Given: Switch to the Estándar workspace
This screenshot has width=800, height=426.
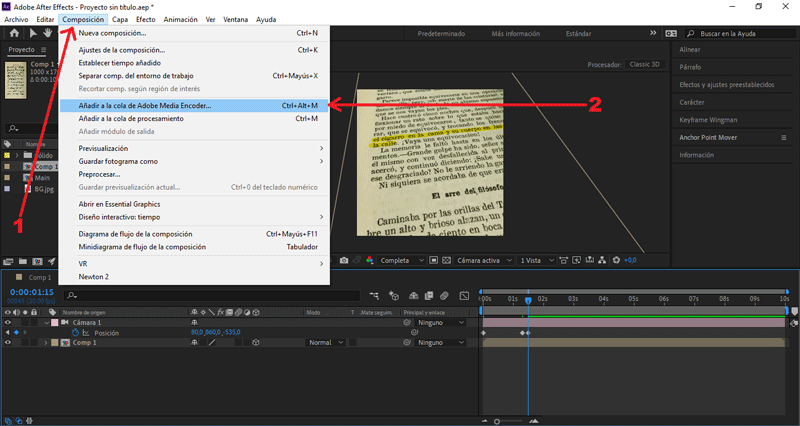Looking at the screenshot, I should 578,34.
